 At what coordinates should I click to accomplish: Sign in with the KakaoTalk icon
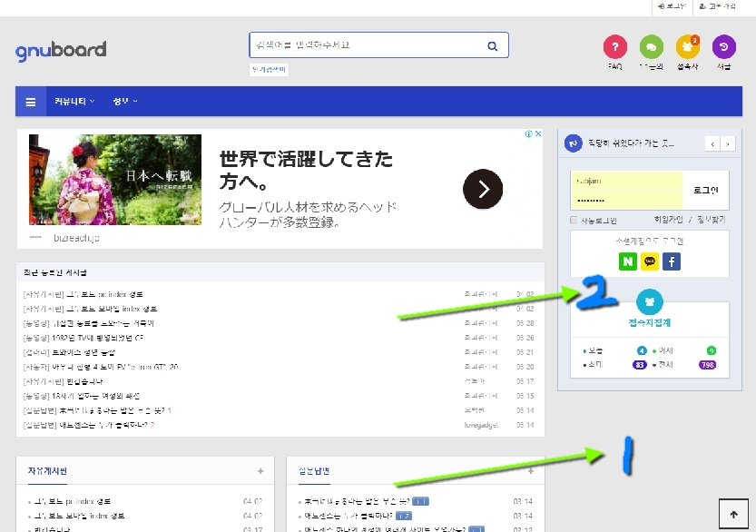(650, 261)
